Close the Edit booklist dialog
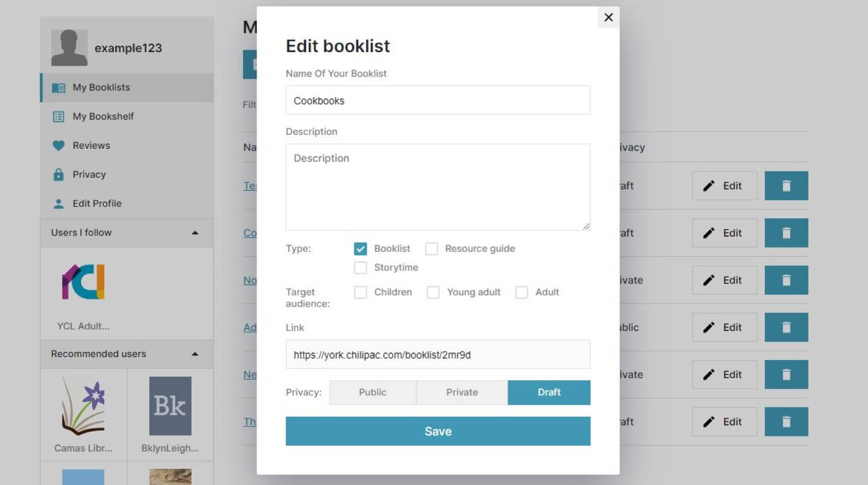The height and width of the screenshot is (485, 868). click(608, 17)
